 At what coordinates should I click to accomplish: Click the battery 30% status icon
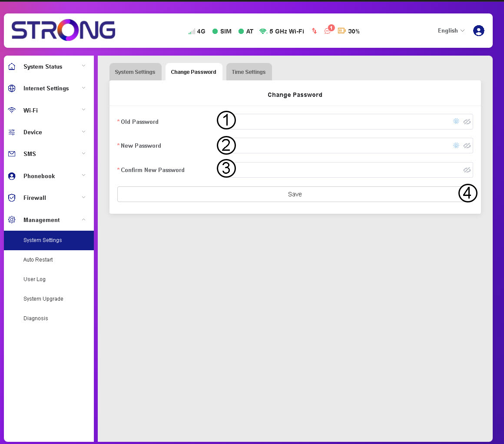pyautogui.click(x=342, y=31)
